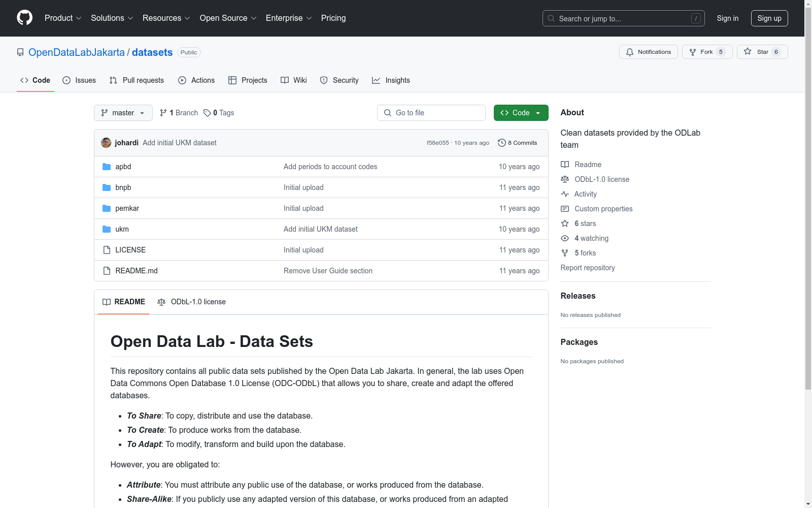Switch to the Wiki tab
This screenshot has height=508, width=812.
(x=294, y=80)
